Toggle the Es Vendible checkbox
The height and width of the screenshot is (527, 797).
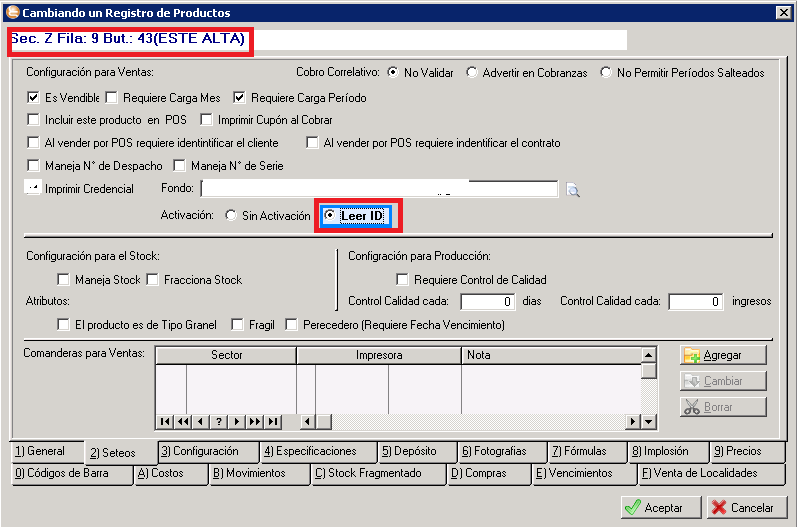[x=33, y=98]
